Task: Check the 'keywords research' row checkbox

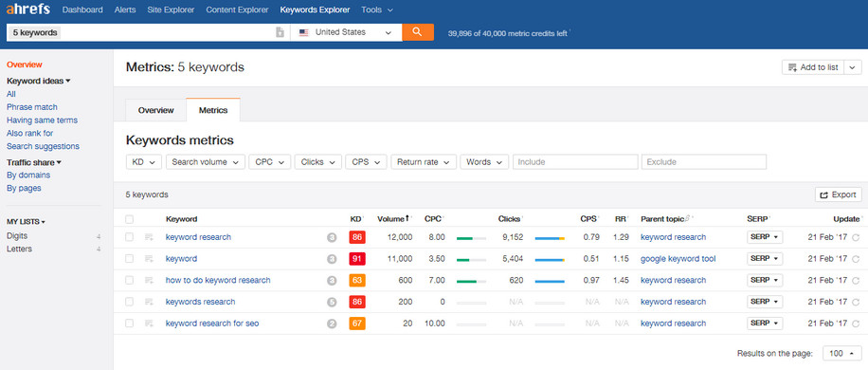Action: click(x=129, y=302)
